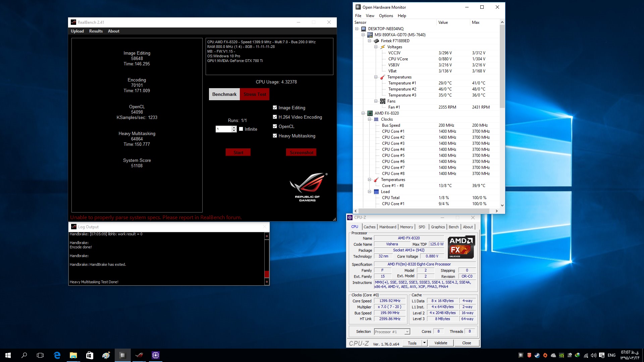Open taskbar search

click(24, 355)
